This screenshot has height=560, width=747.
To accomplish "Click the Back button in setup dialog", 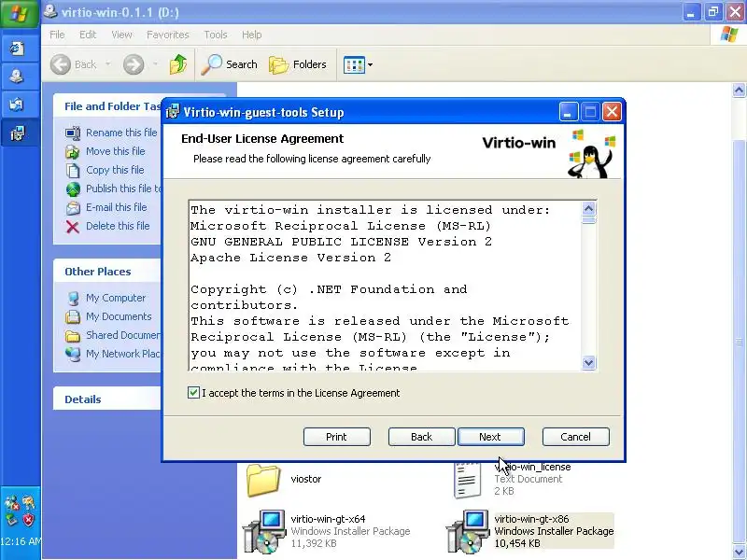I will [x=422, y=437].
